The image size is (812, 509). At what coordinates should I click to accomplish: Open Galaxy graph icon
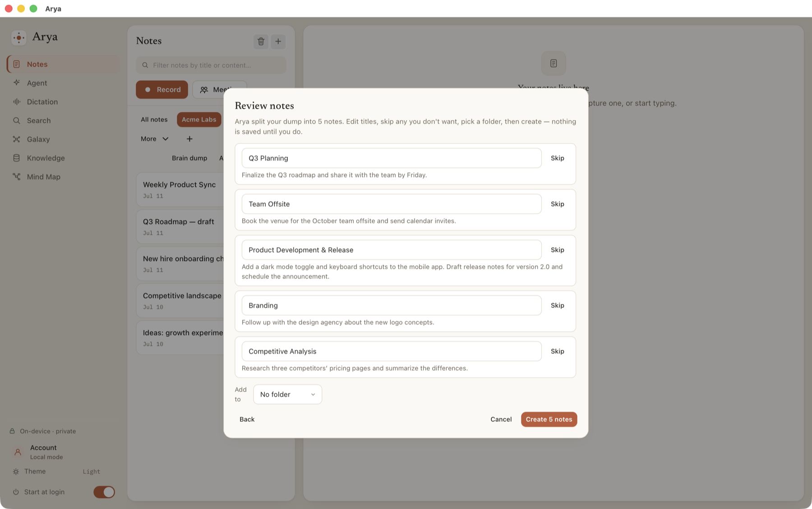point(17,139)
